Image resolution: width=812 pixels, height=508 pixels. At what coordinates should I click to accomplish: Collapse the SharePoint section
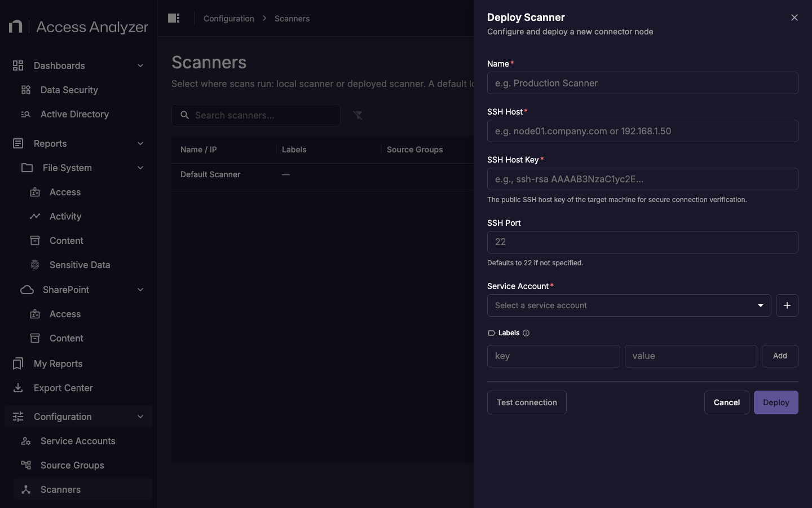(140, 290)
